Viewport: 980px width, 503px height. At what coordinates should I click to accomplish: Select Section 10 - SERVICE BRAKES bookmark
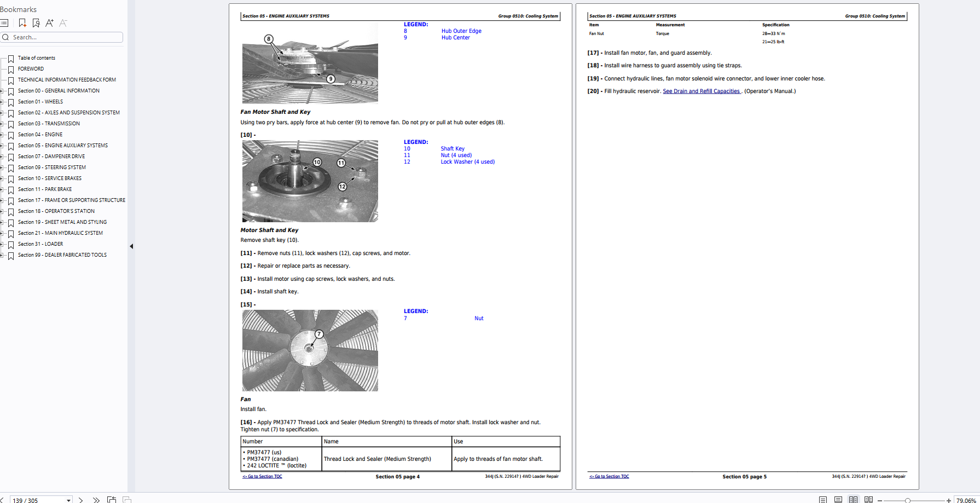coord(49,178)
